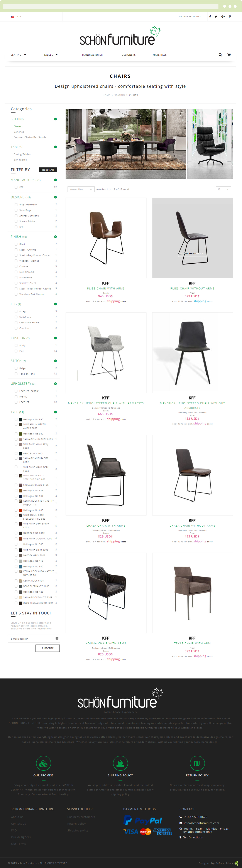The height and width of the screenshot is (868, 242).
Task: Enable the Skid-frame leg filter
Action: pyautogui.click(x=16, y=317)
